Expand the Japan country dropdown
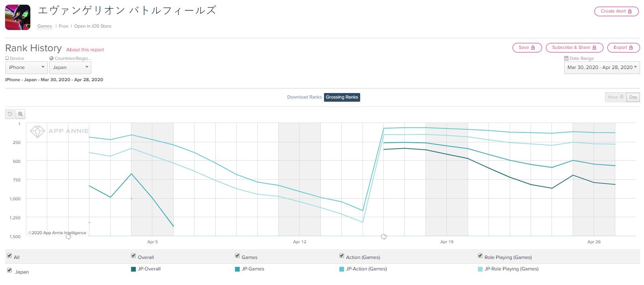Screen dimensions: 644x285 coord(70,67)
